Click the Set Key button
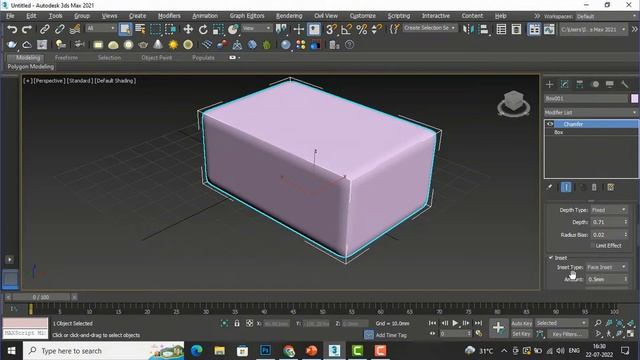Screen dimensions: 640x360 (522, 334)
